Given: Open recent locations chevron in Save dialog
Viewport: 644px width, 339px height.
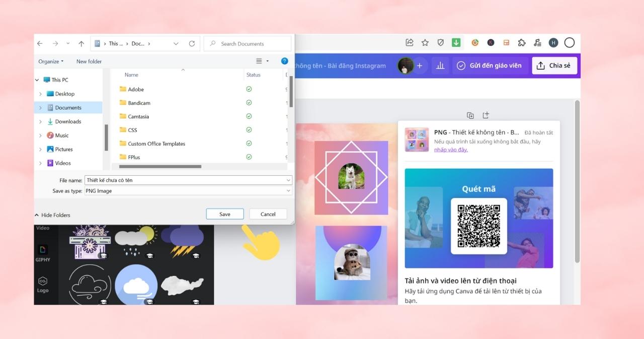Looking at the screenshot, I should [68, 44].
